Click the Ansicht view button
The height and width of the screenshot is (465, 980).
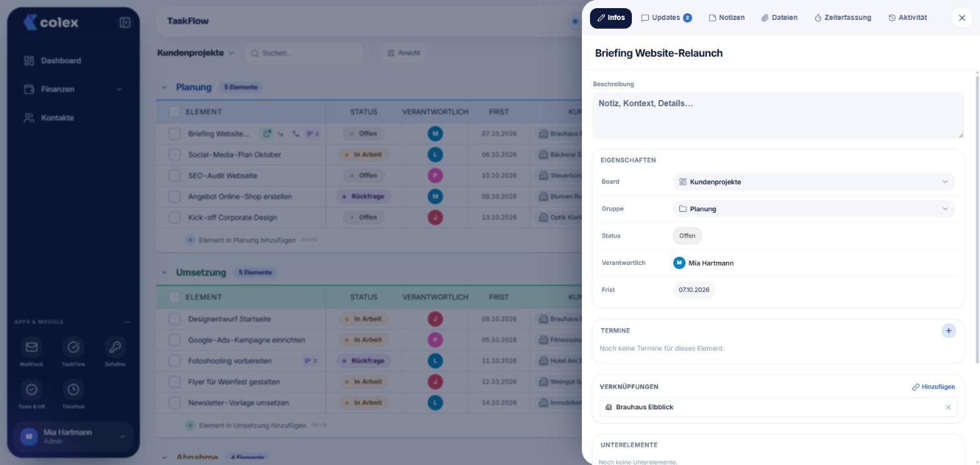404,53
